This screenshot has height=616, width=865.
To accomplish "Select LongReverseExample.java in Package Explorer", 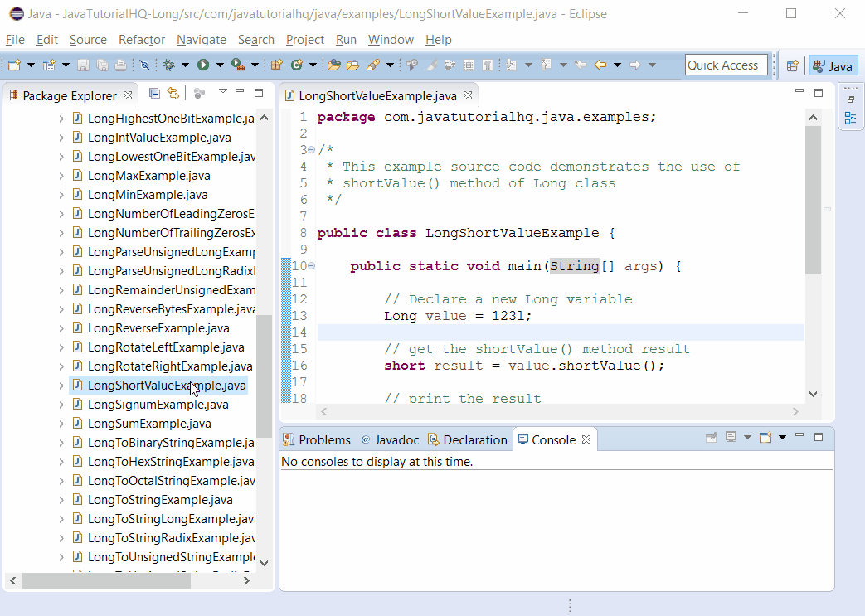I will pyautogui.click(x=158, y=328).
